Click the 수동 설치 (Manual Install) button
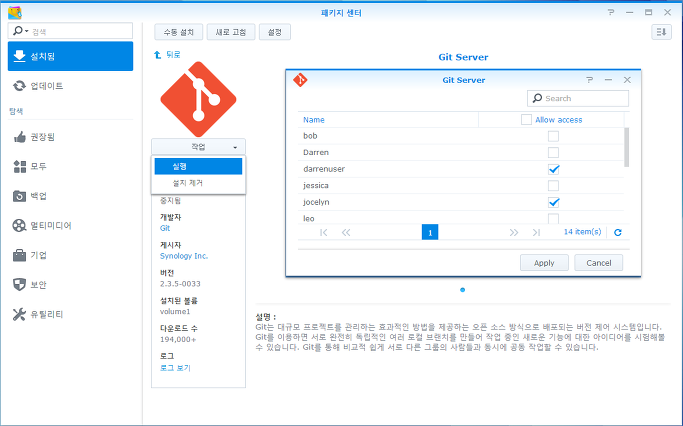683x426 pixels. click(x=179, y=32)
